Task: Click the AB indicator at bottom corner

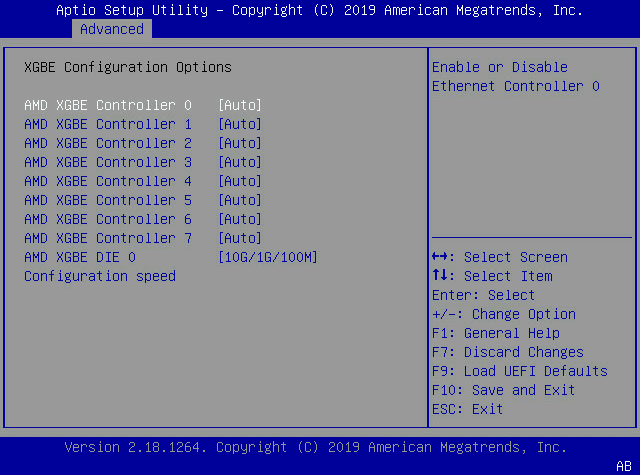Action: coord(624,466)
